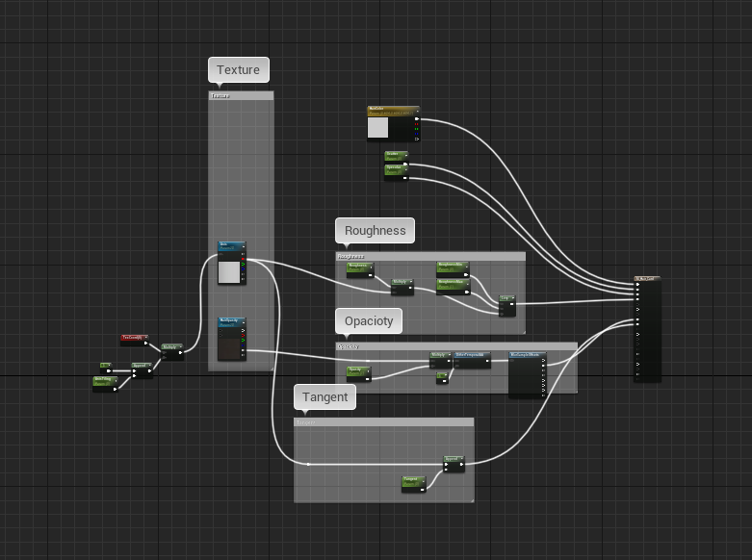Click the Roughness comment bubble label

pos(375,230)
